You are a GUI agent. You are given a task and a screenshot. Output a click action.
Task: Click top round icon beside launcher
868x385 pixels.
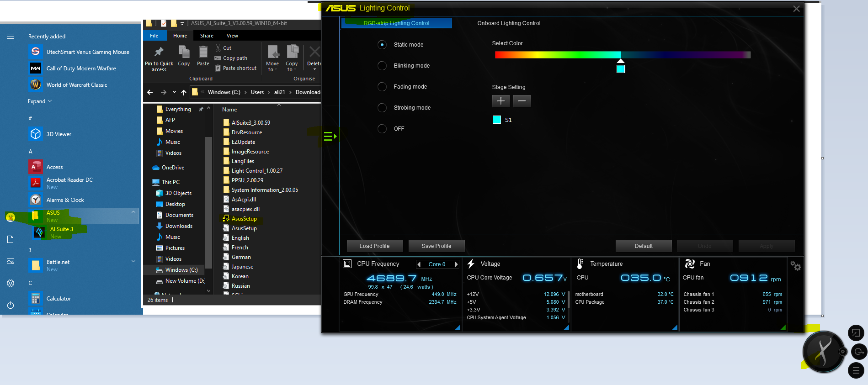[856, 333]
